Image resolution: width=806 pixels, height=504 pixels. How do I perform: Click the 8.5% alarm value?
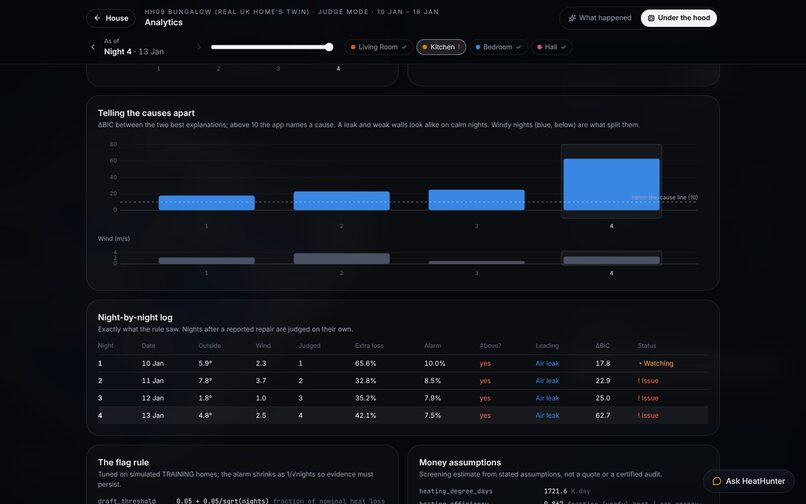433,381
